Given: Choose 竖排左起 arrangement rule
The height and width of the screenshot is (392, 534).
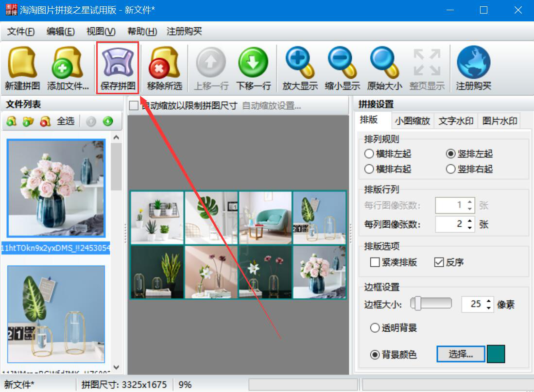Looking at the screenshot, I should pyautogui.click(x=450, y=153).
